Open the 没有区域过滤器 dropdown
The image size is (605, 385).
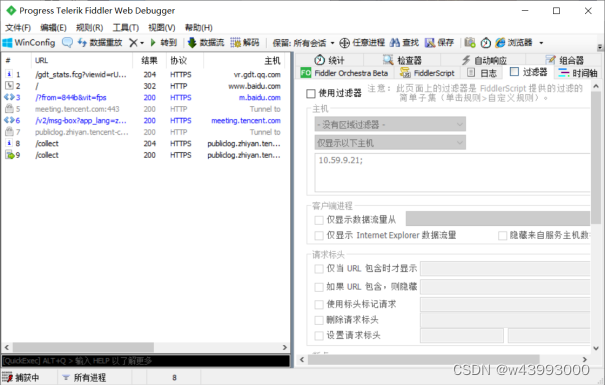tap(390, 124)
